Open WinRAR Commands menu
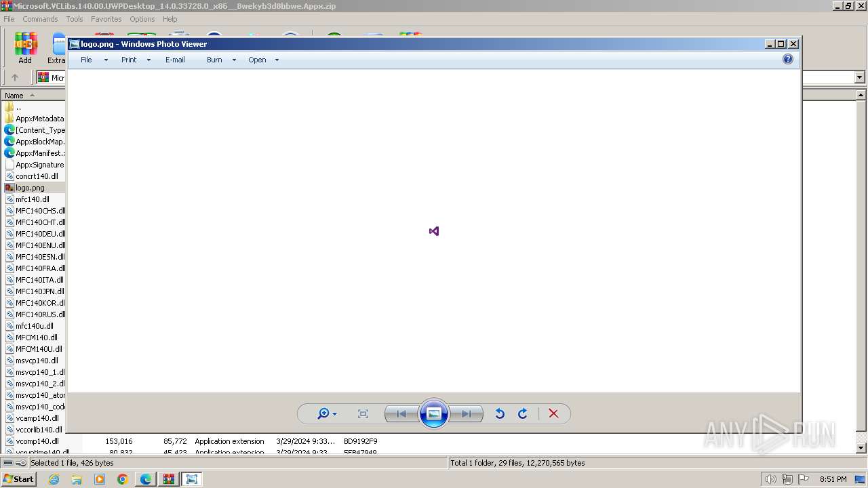Image resolution: width=868 pixels, height=488 pixels. tap(40, 19)
